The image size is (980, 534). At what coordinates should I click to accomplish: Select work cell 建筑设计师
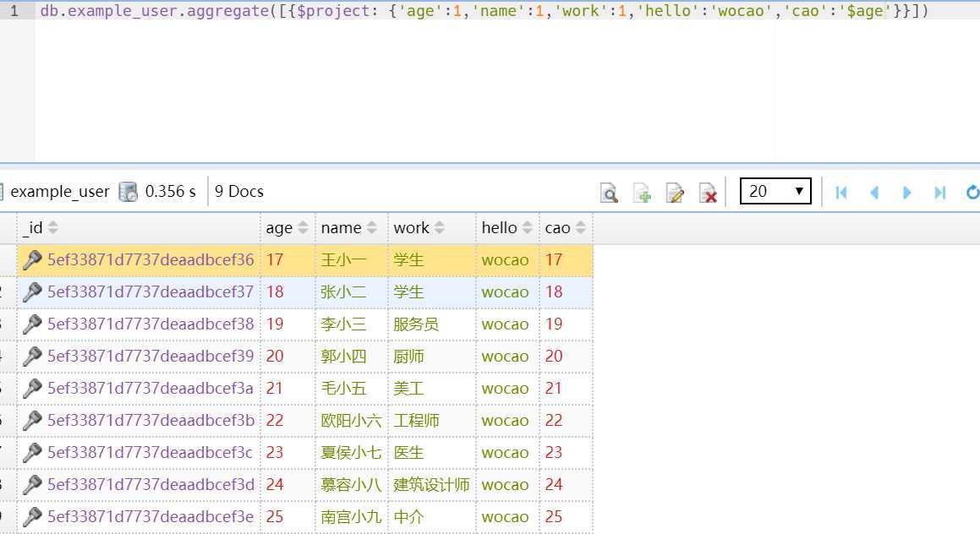click(x=431, y=485)
